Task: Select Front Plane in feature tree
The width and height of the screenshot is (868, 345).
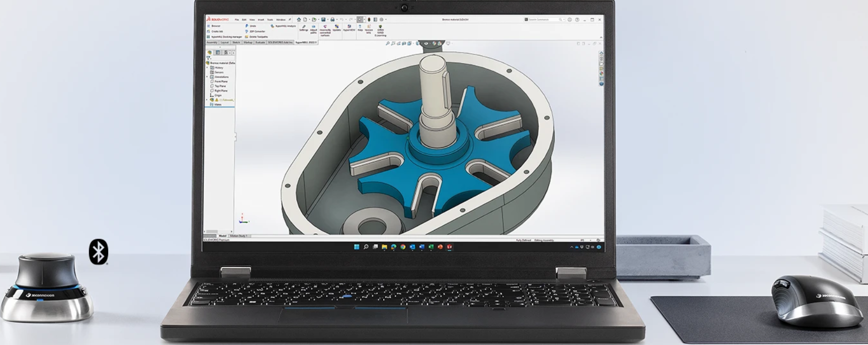Action: coord(221,81)
